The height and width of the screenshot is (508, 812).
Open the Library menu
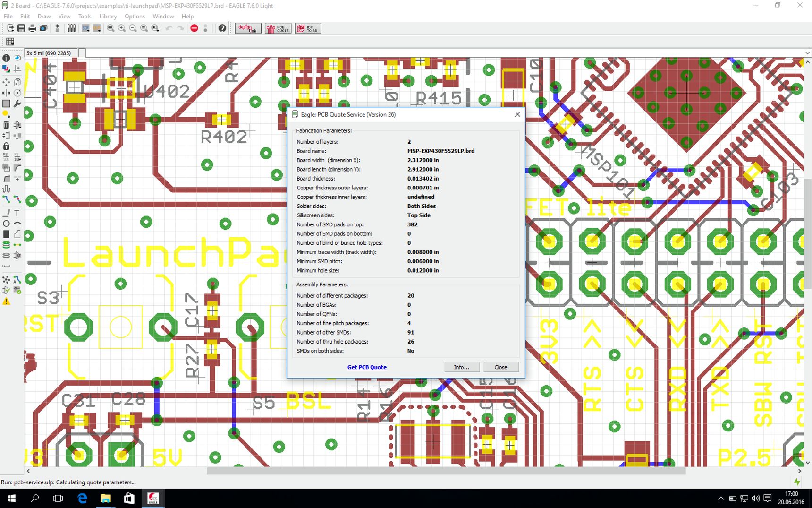click(108, 16)
